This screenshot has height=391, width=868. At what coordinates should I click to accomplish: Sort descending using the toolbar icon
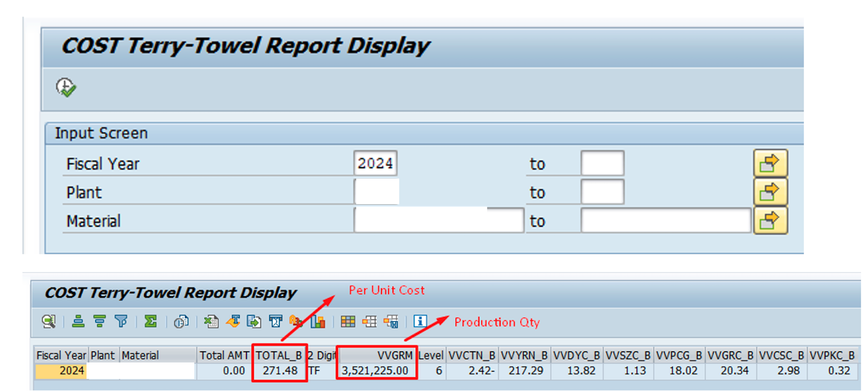click(x=100, y=321)
